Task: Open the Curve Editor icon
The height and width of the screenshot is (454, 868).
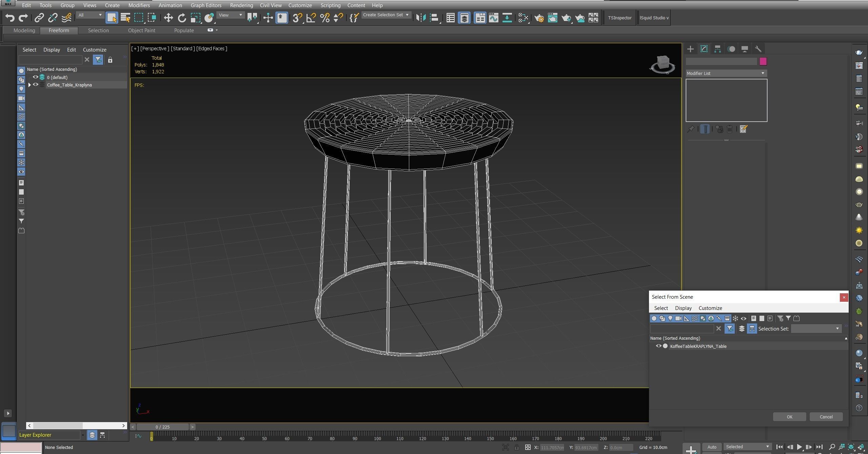Action: pyautogui.click(x=493, y=18)
